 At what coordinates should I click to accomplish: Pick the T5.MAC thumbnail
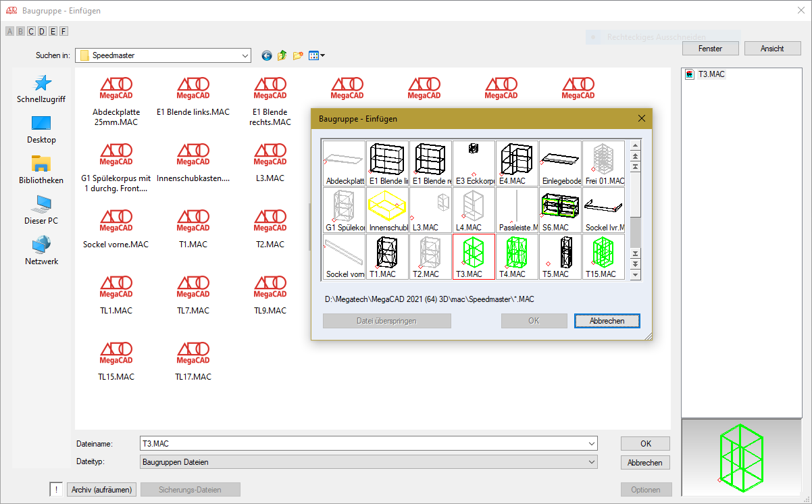point(560,257)
